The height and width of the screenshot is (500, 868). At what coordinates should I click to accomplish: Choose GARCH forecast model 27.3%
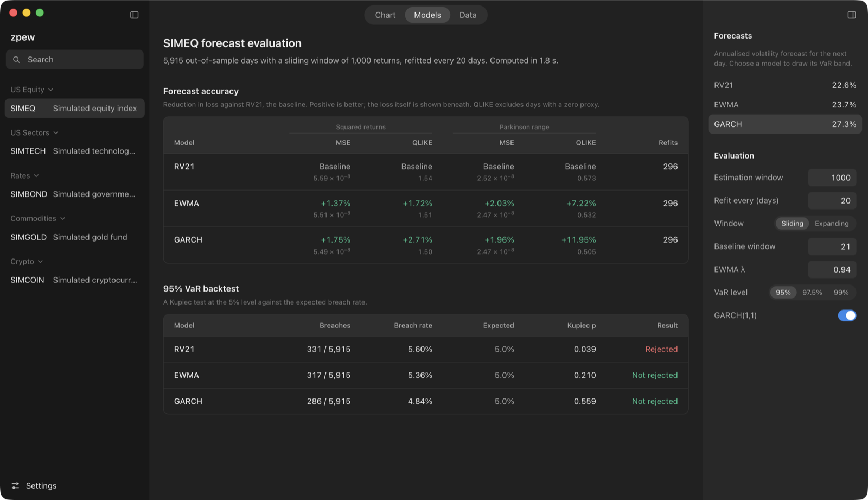(785, 124)
